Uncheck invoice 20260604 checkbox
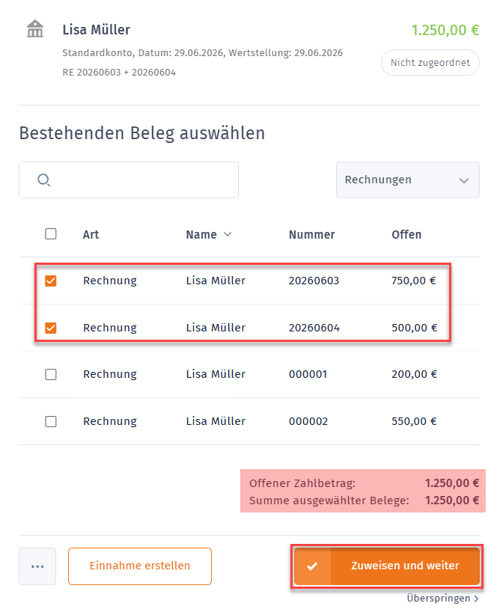Image resolution: width=500 pixels, height=609 pixels. coord(51,328)
